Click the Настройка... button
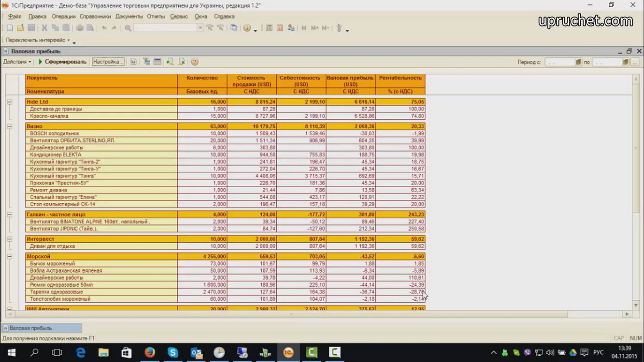The image size is (644, 362). point(108,62)
